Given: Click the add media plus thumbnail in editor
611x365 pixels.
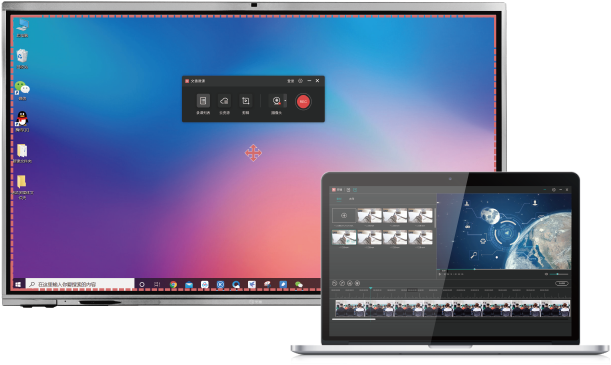Looking at the screenshot, I should tap(344, 215).
